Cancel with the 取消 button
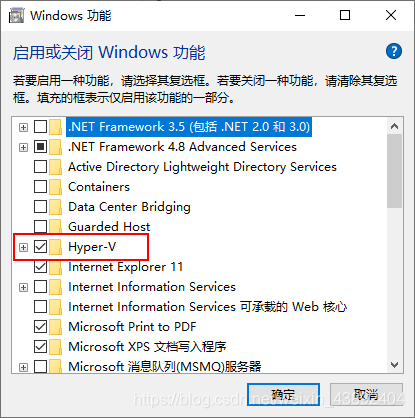This screenshot has height=418, width=415. point(366,395)
